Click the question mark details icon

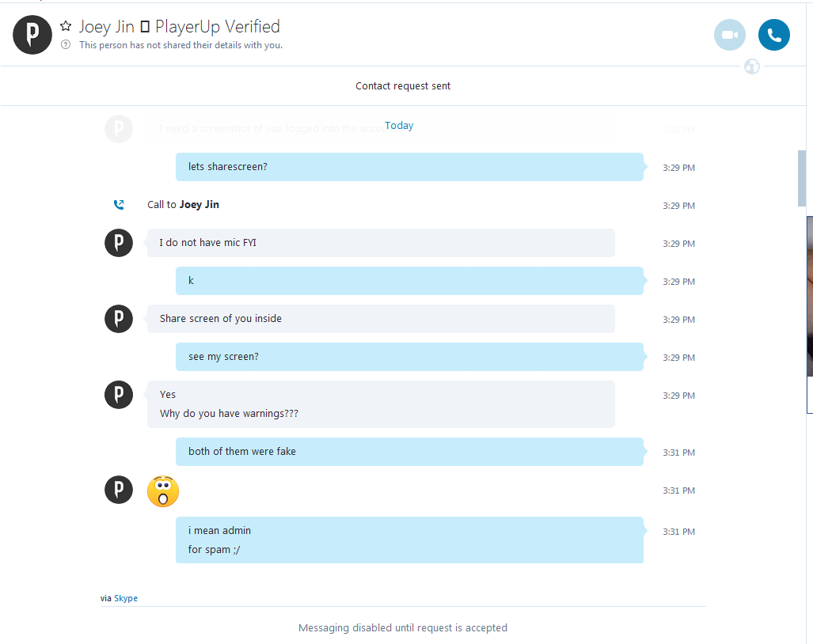[66, 44]
